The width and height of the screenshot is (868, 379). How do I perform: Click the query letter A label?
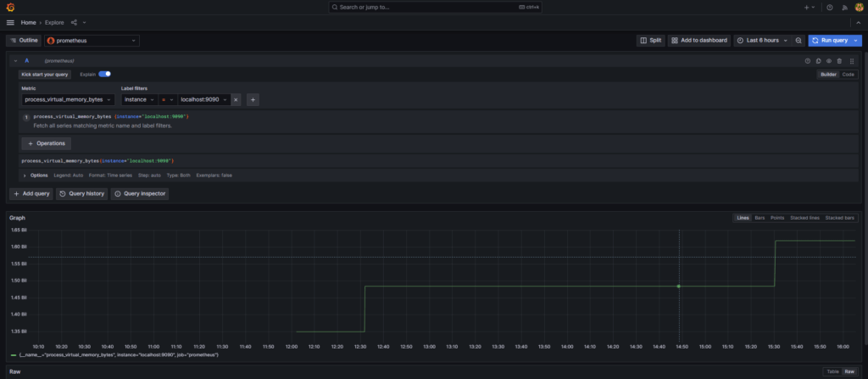(x=26, y=61)
